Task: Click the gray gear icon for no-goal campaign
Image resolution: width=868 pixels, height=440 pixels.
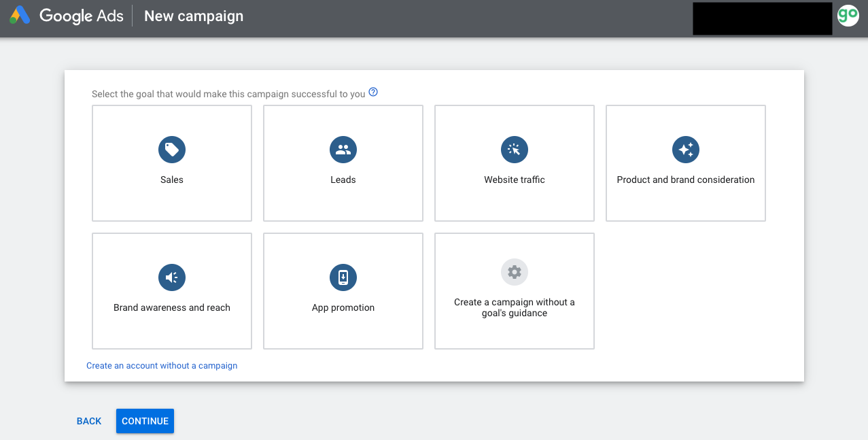Action: (515, 272)
